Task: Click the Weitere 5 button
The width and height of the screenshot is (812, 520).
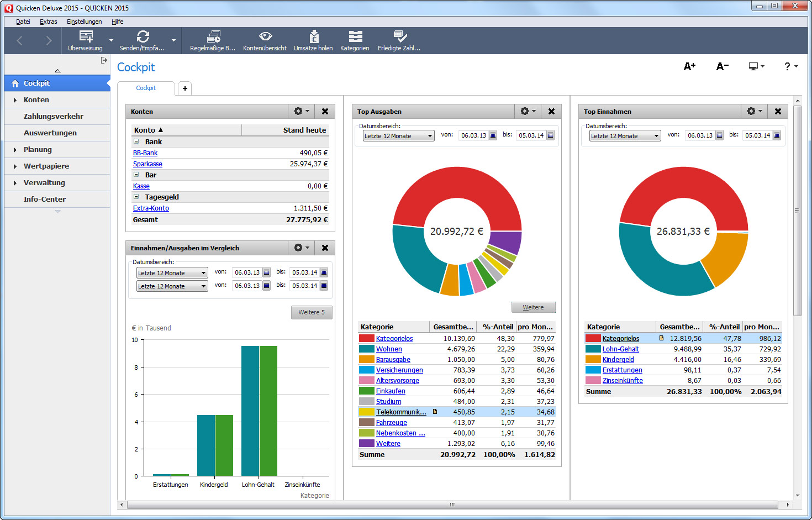Action: 312,312
